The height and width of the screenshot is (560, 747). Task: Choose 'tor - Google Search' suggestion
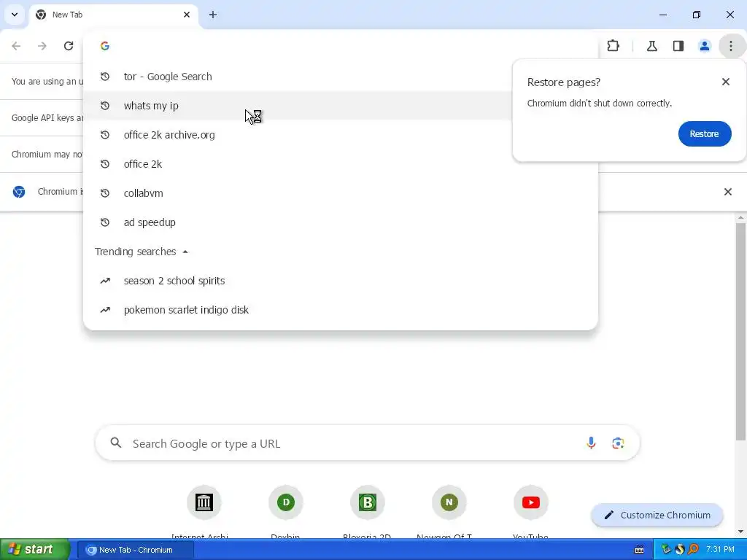(340, 77)
